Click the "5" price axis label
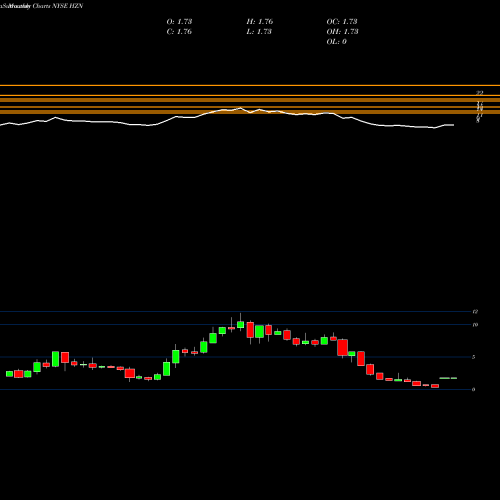Screen dimensions: 500x500 [x=474, y=357]
